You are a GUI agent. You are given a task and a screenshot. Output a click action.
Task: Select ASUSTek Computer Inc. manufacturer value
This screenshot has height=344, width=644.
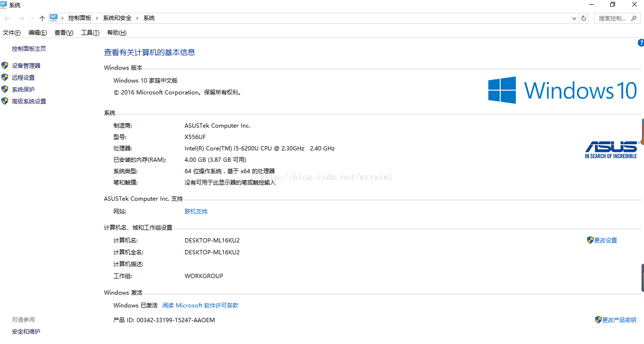pyautogui.click(x=217, y=126)
